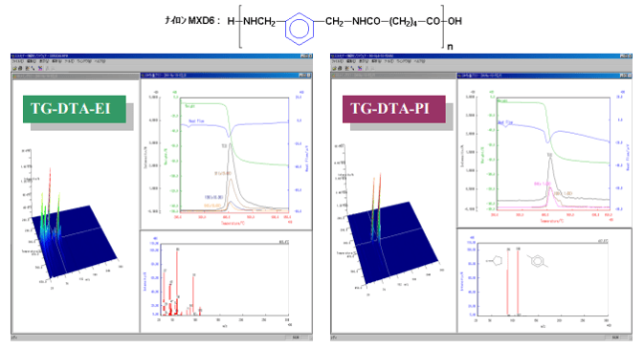
Task: Click the NUM status bar indicator in the EI window
Action: click(x=296, y=337)
